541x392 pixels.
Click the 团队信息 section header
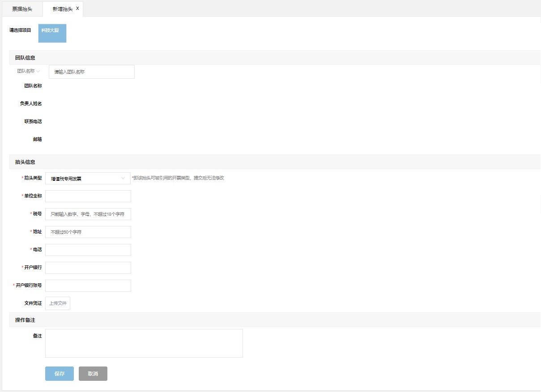(x=25, y=58)
